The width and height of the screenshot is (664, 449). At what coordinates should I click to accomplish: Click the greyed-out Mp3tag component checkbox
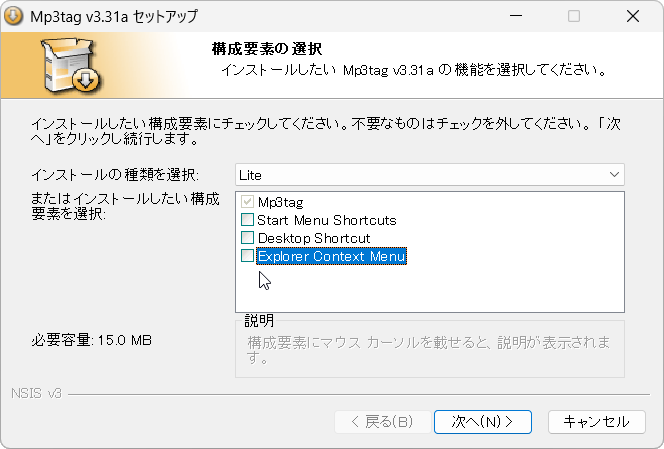(x=247, y=202)
